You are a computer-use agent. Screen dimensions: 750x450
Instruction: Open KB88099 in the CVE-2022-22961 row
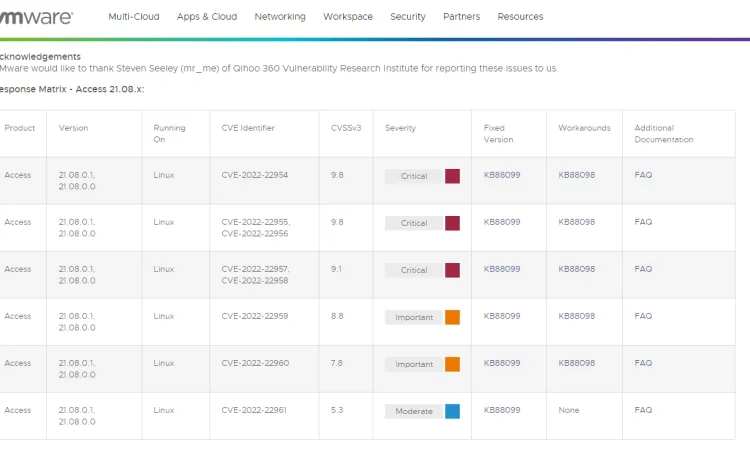tap(502, 410)
